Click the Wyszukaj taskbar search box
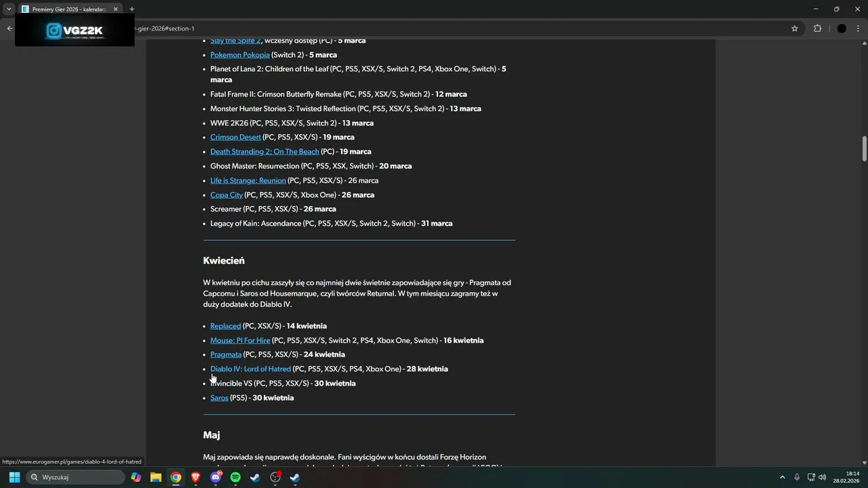The width and height of the screenshot is (868, 488). tap(75, 477)
